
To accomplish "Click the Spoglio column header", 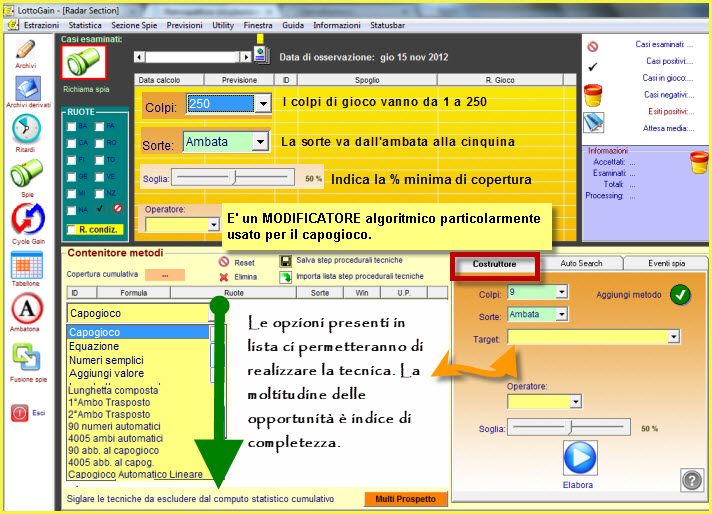I will point(367,80).
